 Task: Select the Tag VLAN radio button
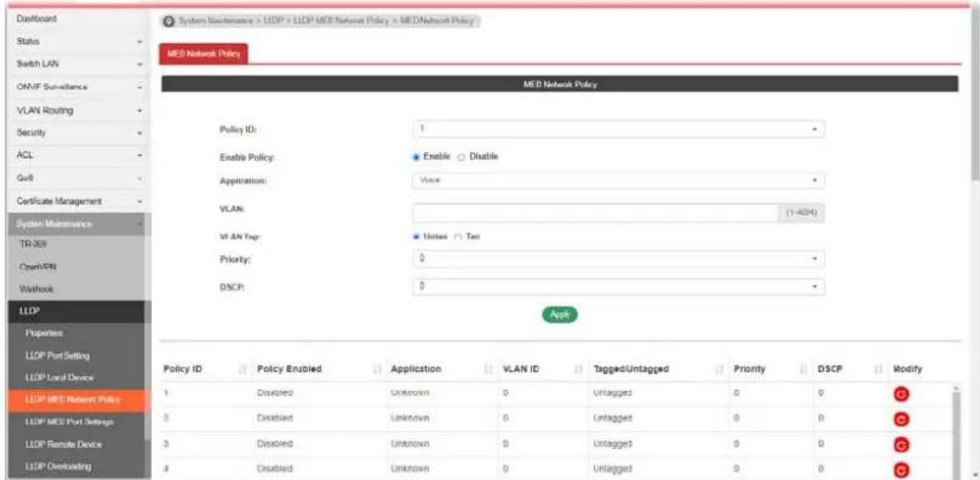(457, 237)
